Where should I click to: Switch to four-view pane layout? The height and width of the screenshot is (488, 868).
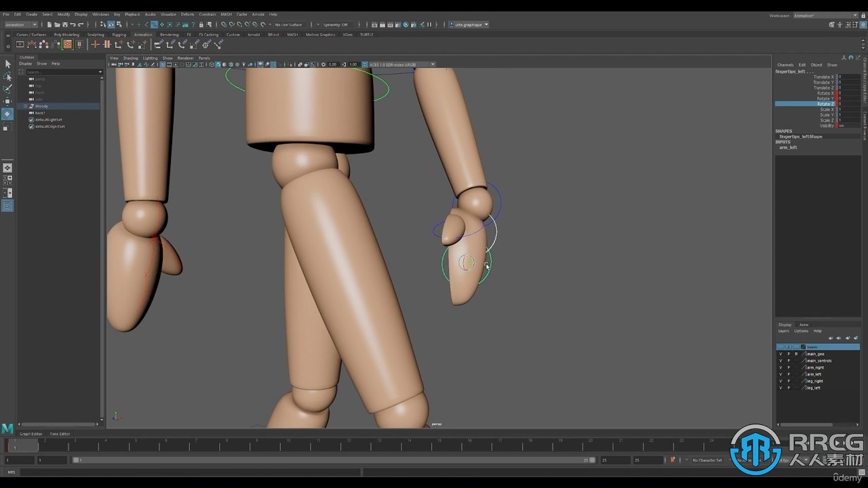click(7, 180)
